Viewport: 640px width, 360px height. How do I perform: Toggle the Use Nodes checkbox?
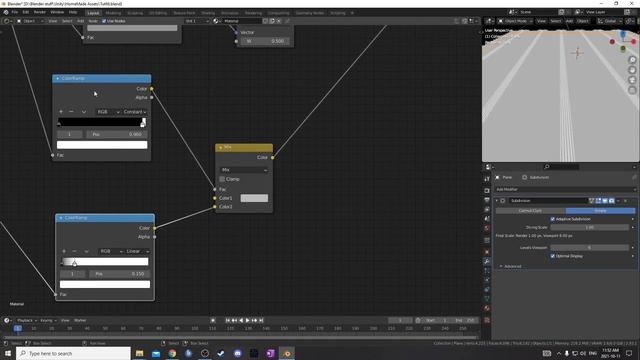tap(104, 21)
